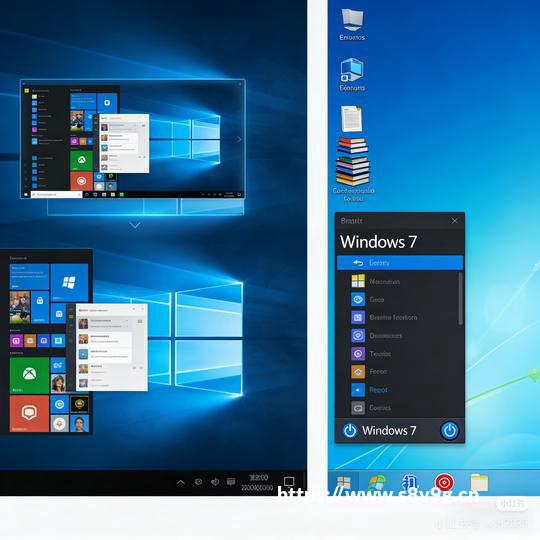The image size is (540, 540).
Task: Open the folder icon on Windows 7 taskbar
Action: point(479,482)
